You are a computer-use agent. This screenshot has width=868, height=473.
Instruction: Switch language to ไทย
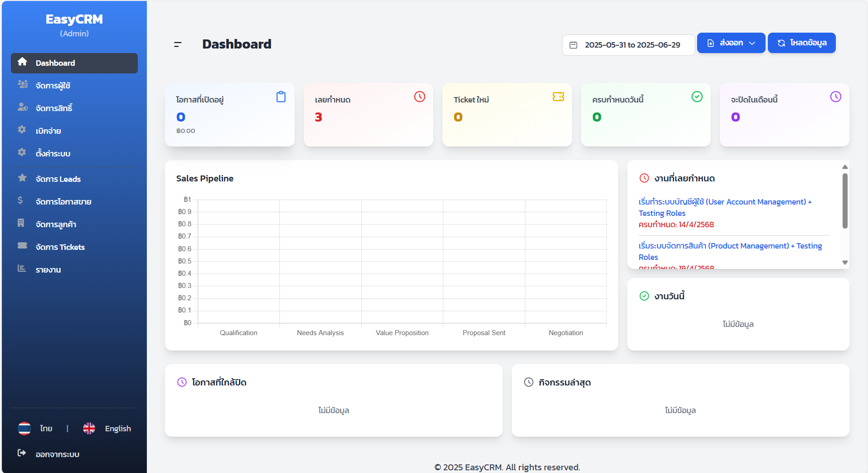(x=46, y=429)
